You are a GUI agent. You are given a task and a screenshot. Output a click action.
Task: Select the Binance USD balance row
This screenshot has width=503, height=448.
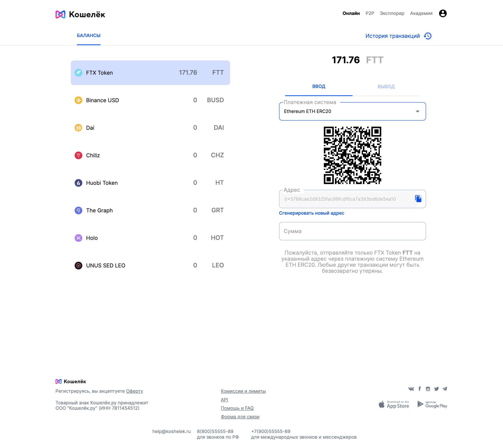tap(150, 100)
